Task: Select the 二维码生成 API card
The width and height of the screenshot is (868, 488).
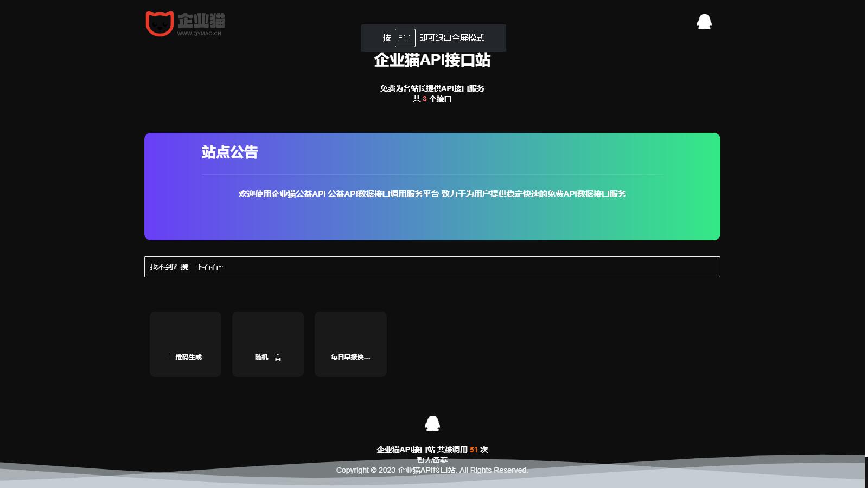Action: [186, 344]
